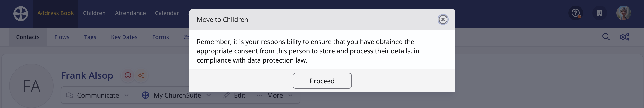Click the Proceed button
Screen dimensions: 644x108
click(322, 81)
